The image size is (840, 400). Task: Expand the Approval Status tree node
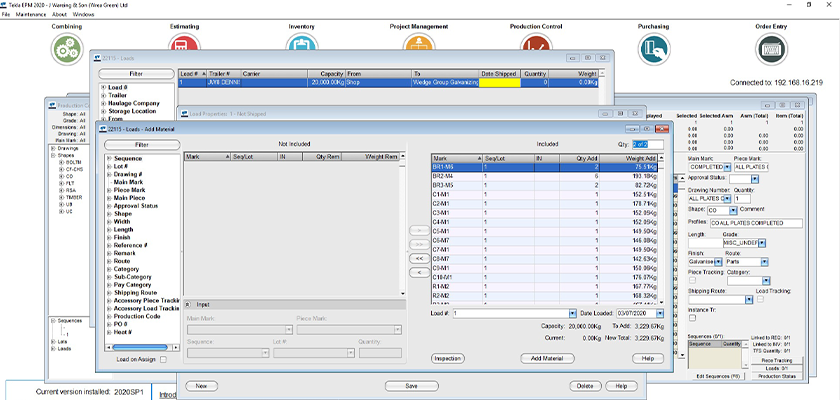pyautogui.click(x=108, y=204)
